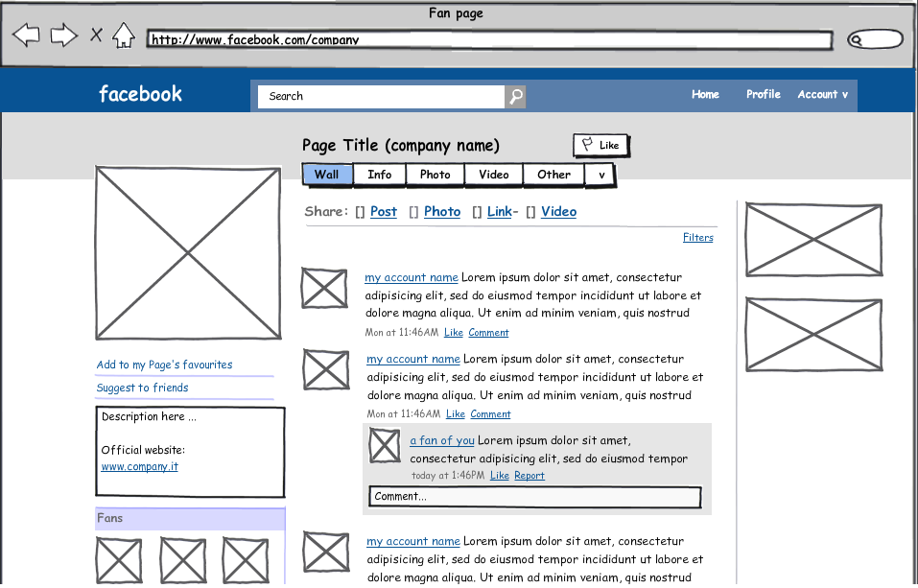Click the lower right sidebar ad placeholder

pos(813,335)
